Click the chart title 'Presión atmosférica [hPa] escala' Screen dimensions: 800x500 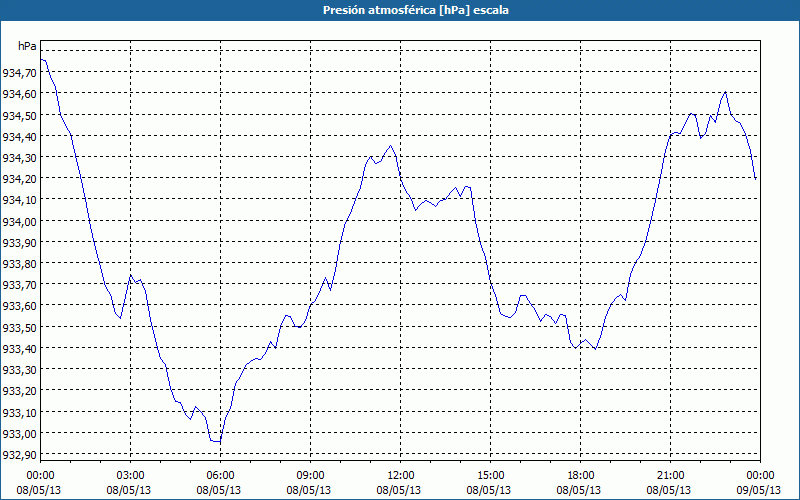(x=416, y=10)
